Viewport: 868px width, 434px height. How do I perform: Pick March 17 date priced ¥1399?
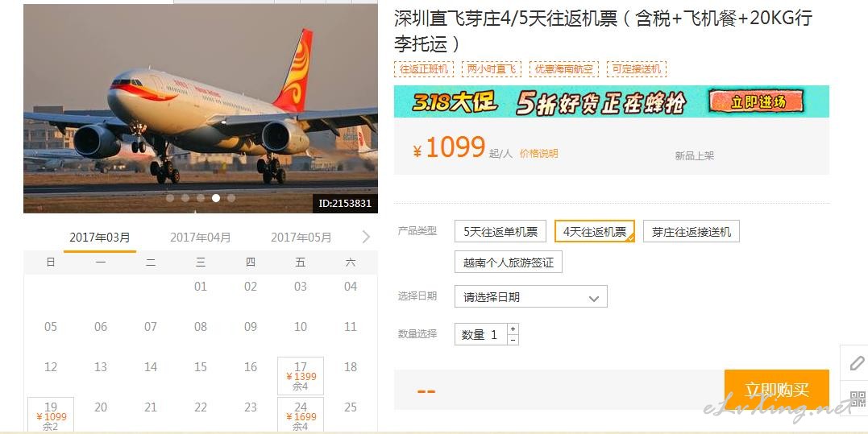coord(301,376)
